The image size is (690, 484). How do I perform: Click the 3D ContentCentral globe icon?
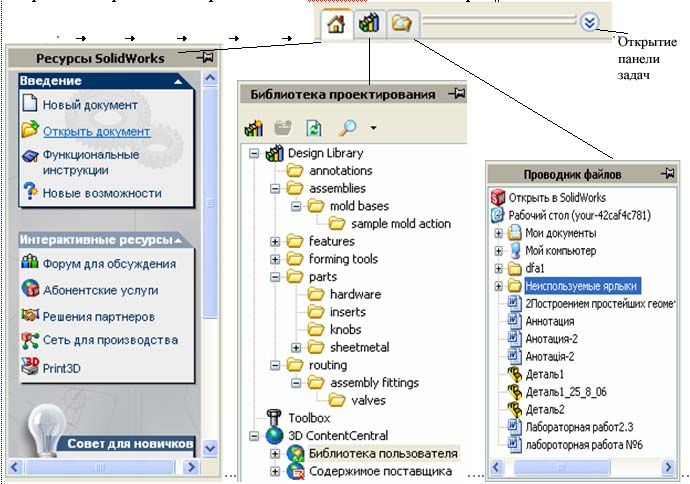[274, 436]
